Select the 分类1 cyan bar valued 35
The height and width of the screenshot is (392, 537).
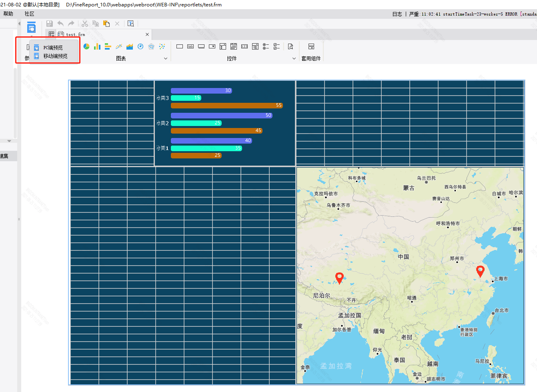(x=206, y=148)
